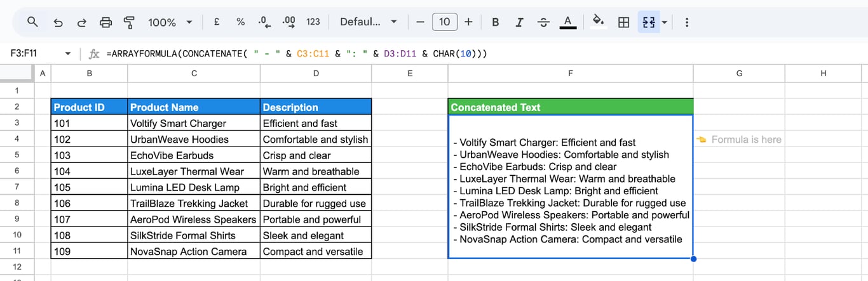Toggle italic formatting

click(519, 22)
